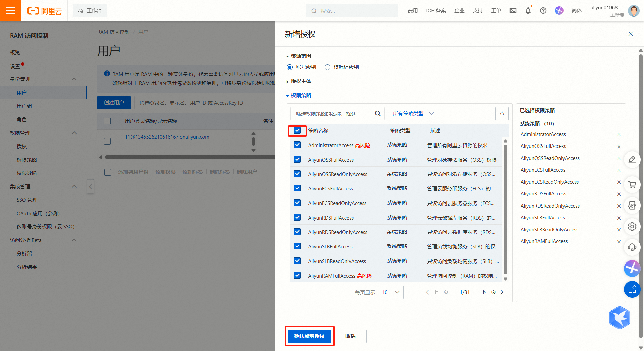Screen dimensions: 644x351
Task: Remove AdministratorAccess from selected policies
Action: click(x=619, y=135)
